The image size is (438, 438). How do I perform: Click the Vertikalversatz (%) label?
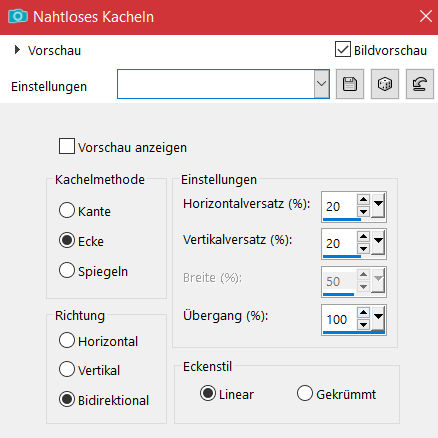[x=238, y=240]
